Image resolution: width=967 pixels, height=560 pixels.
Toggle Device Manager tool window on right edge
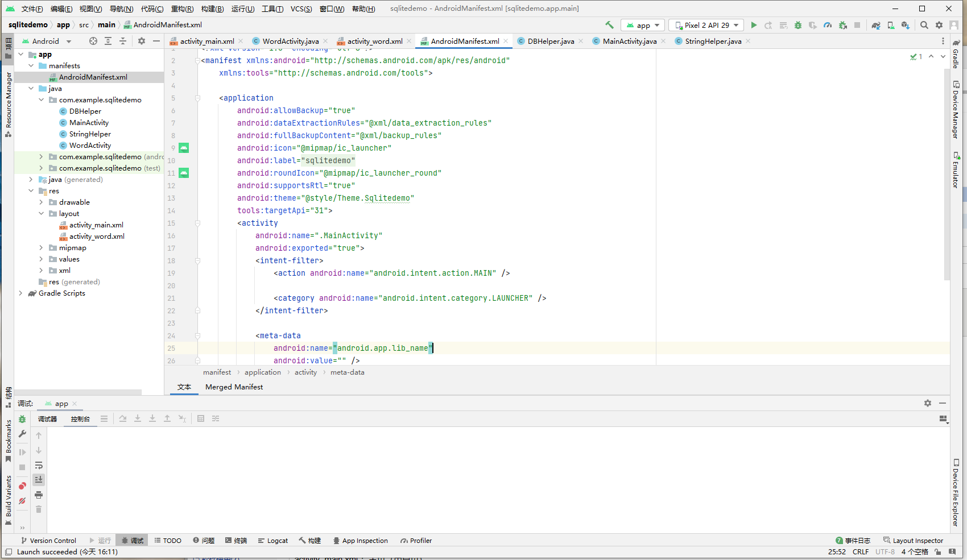click(x=956, y=109)
